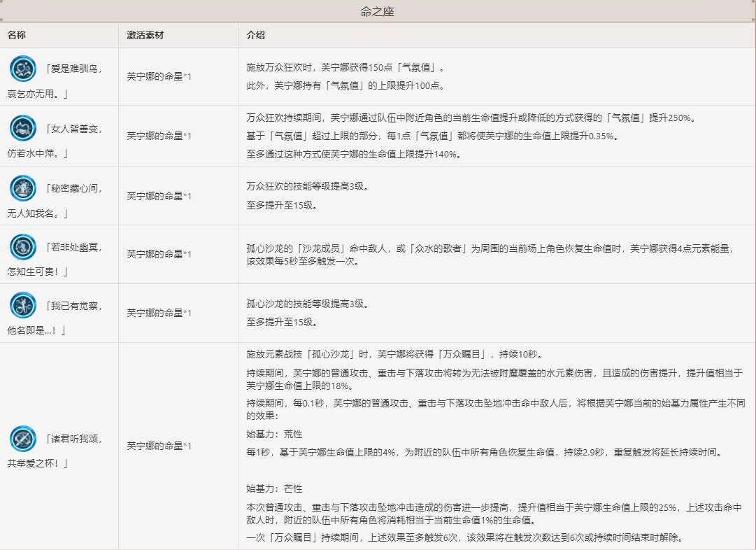Open 芙宁娜的命星 link in the「女人皆善变」row

pyautogui.click(x=154, y=136)
